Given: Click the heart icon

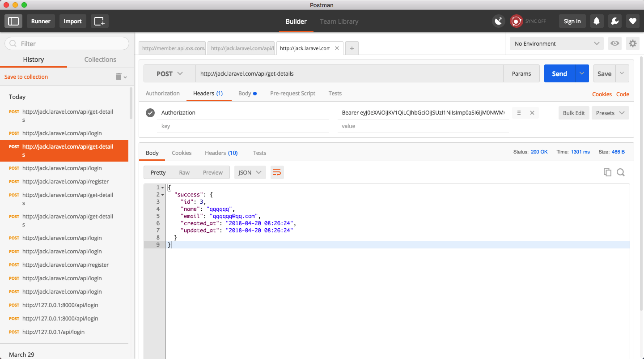Looking at the screenshot, I should click(x=632, y=21).
